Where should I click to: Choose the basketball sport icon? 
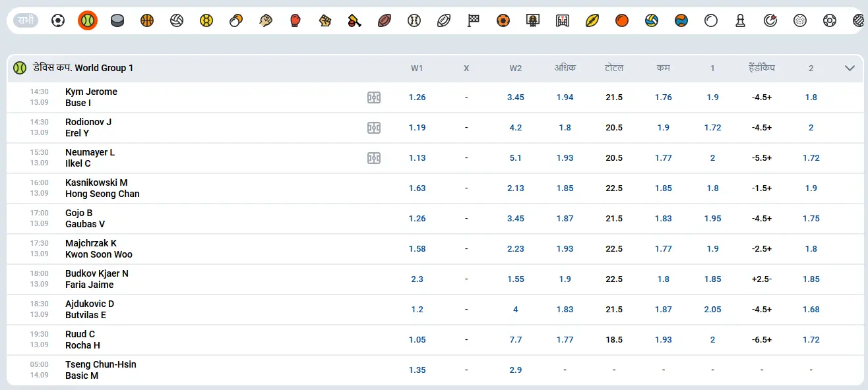147,20
